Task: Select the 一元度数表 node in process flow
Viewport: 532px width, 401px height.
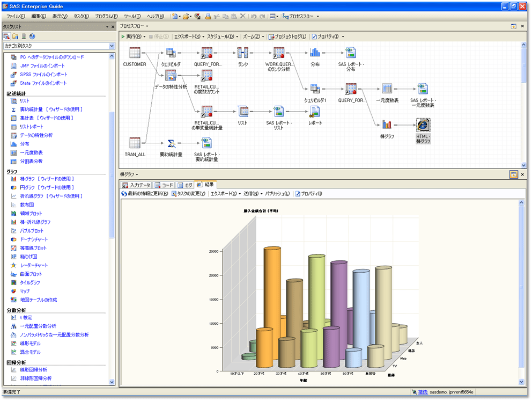Action: (387, 89)
